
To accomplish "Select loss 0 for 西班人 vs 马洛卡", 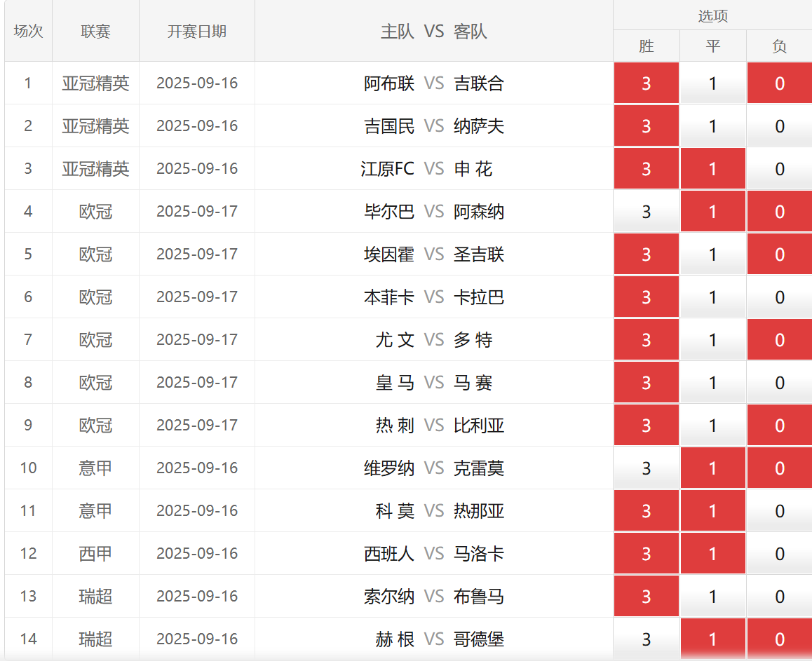I will coord(779,553).
